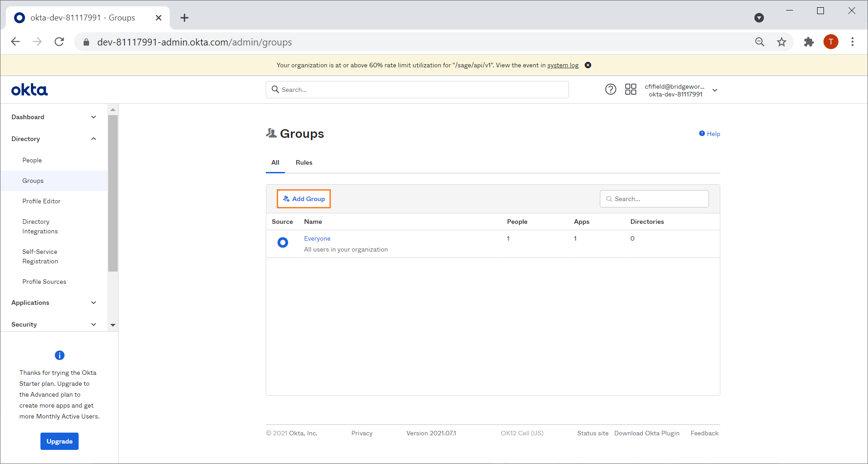Click 'All users in your organization' description
Image resolution: width=868 pixels, height=464 pixels.
point(346,249)
